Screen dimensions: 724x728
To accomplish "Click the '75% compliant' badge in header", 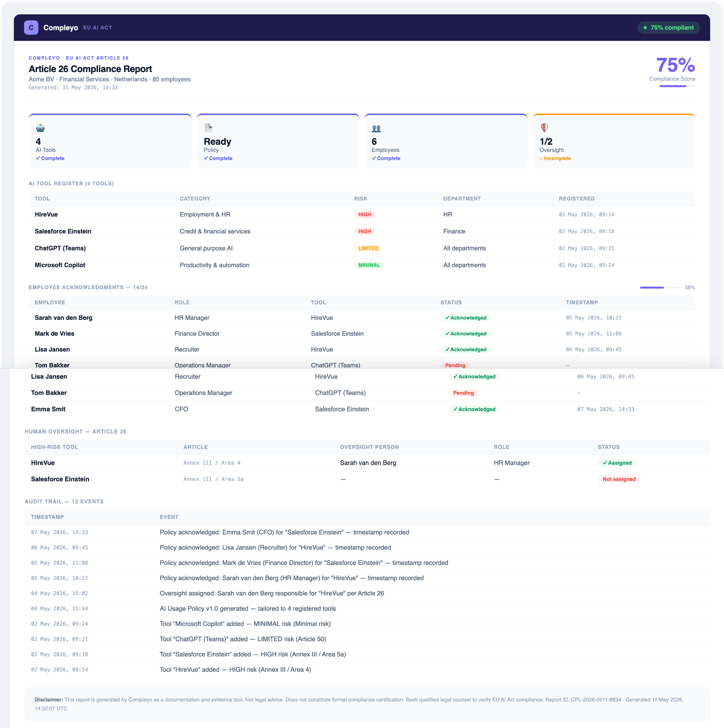I will 669,28.
